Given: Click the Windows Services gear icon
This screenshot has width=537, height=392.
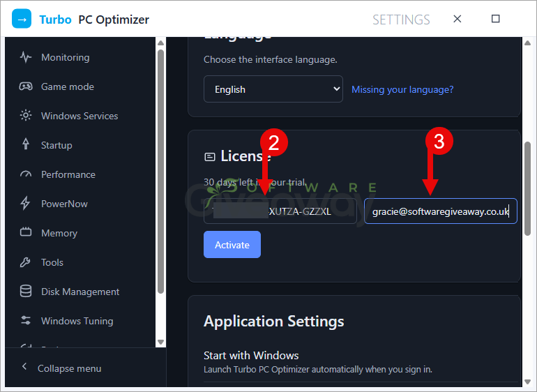Looking at the screenshot, I should tap(26, 116).
